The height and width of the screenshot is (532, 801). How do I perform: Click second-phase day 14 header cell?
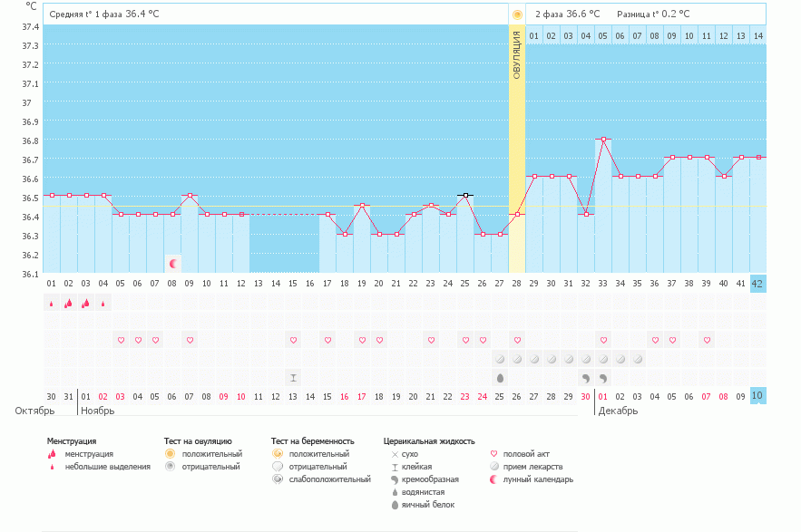758,35
